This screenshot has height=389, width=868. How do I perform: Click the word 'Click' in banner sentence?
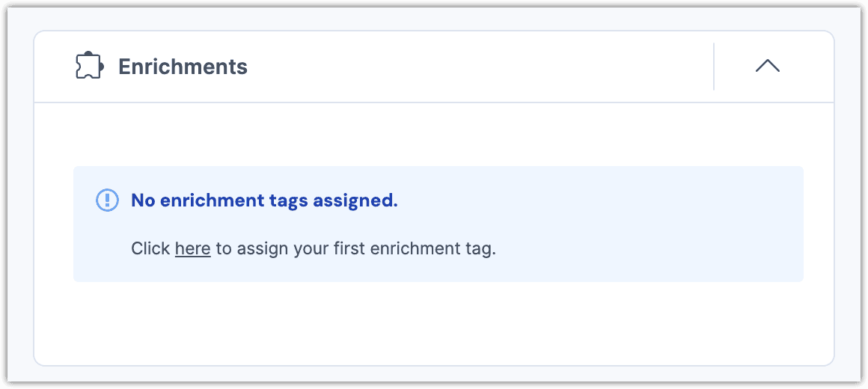tap(150, 248)
